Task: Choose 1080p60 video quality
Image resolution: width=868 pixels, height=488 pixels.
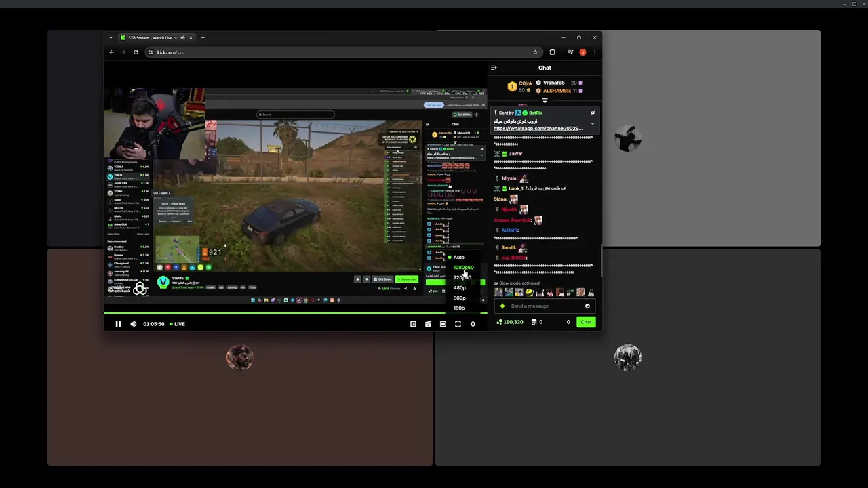Action: 463,268
